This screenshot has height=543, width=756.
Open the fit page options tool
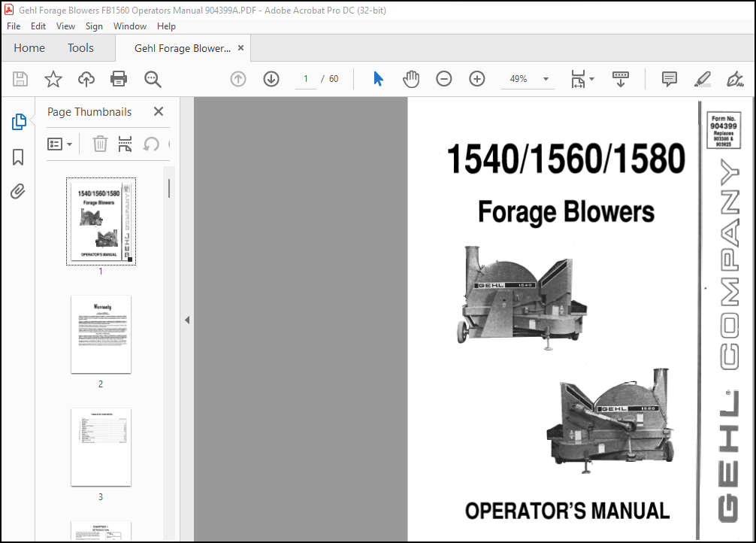[582, 79]
